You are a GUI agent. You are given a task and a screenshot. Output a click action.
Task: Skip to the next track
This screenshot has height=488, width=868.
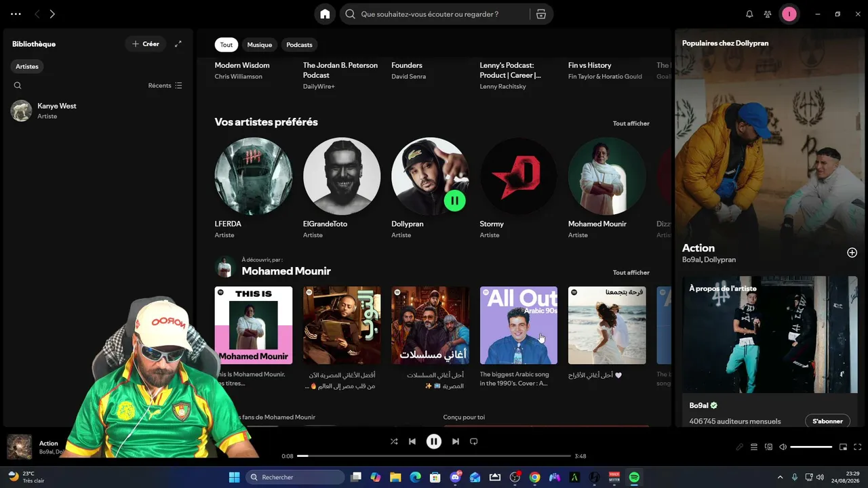pyautogui.click(x=456, y=441)
